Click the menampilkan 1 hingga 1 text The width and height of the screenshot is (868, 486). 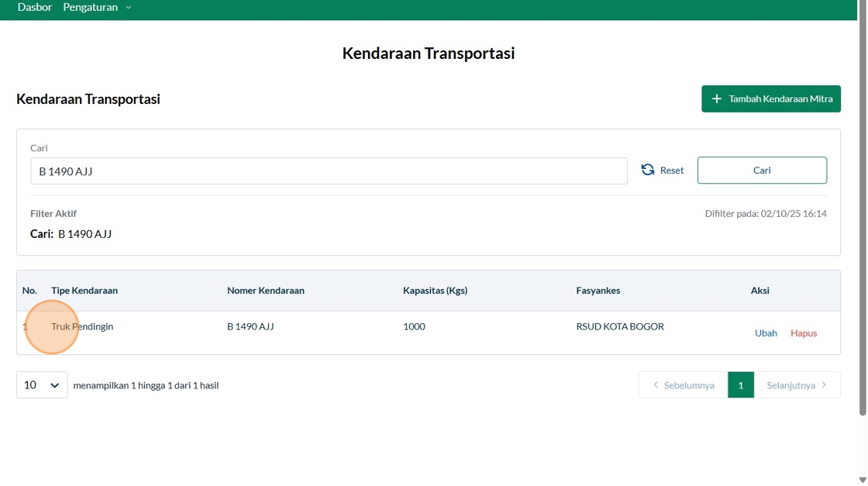pos(146,385)
